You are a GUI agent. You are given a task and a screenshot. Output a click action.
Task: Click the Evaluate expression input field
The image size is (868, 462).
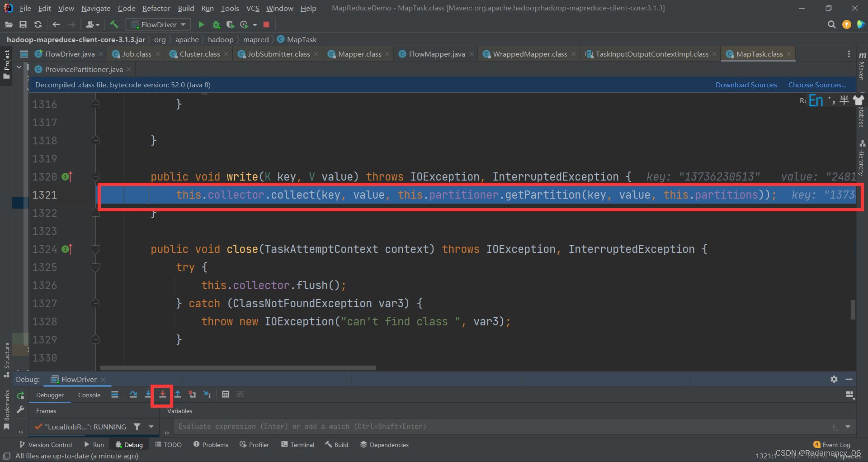click(x=407, y=426)
